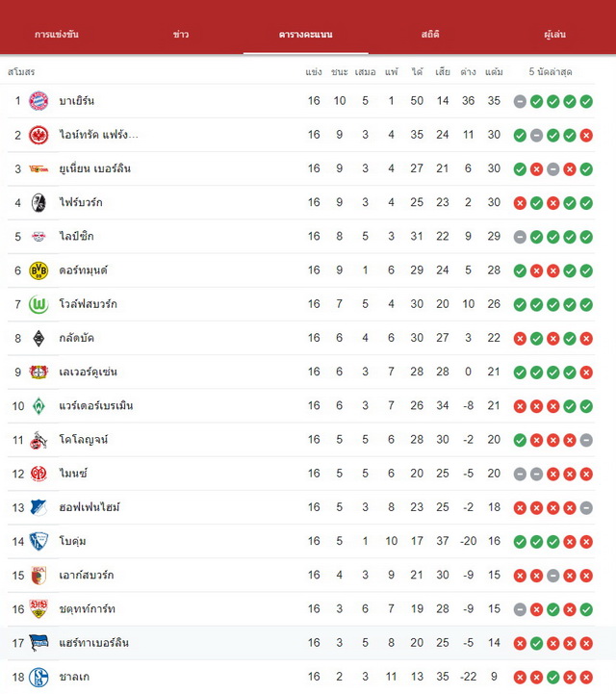Click Köln's grey draw indicator
This screenshot has height=694, width=616.
coord(586,440)
